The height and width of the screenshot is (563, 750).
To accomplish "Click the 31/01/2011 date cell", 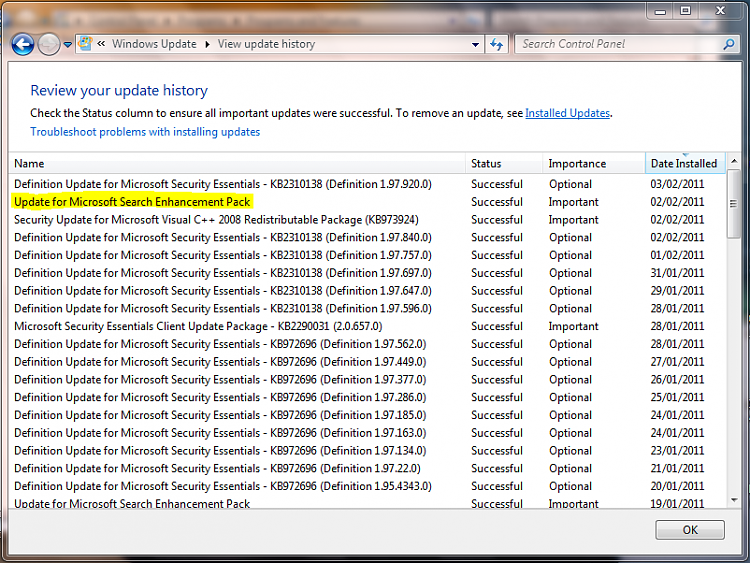I will click(x=677, y=273).
